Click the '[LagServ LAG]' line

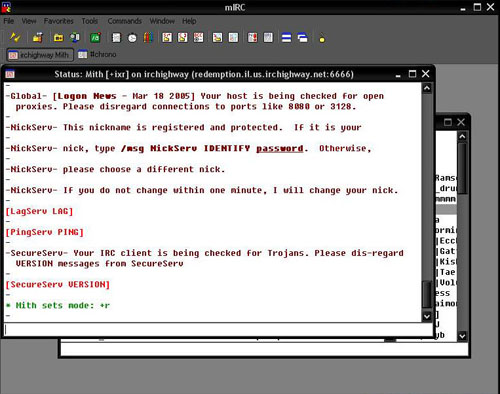coord(39,211)
